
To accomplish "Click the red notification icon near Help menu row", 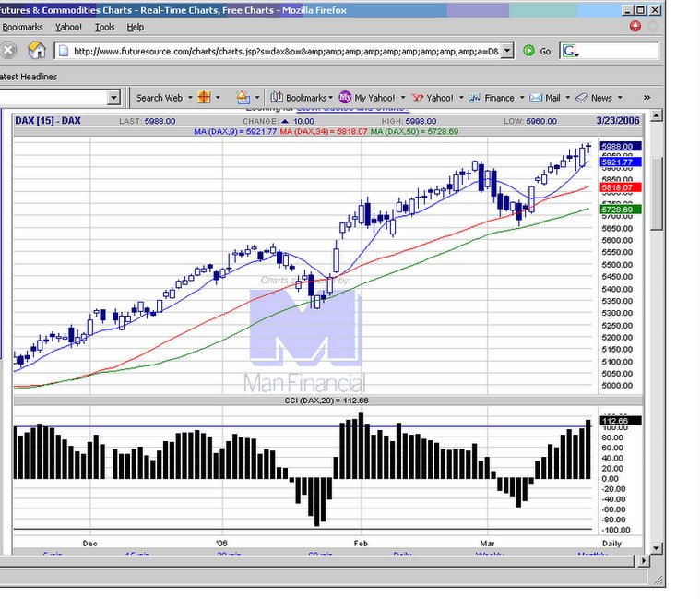I will click(635, 27).
